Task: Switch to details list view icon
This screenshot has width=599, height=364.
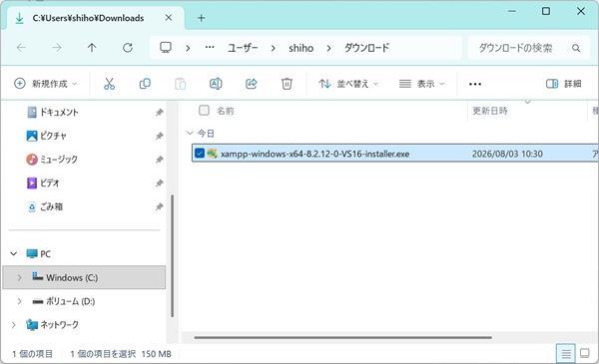Action: pos(566,354)
